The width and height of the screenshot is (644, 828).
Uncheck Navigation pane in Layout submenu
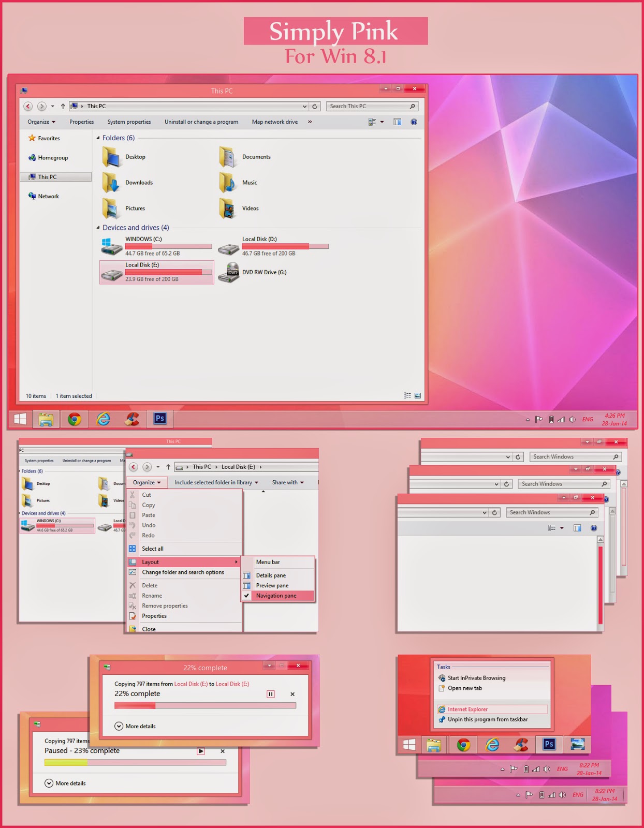point(278,596)
